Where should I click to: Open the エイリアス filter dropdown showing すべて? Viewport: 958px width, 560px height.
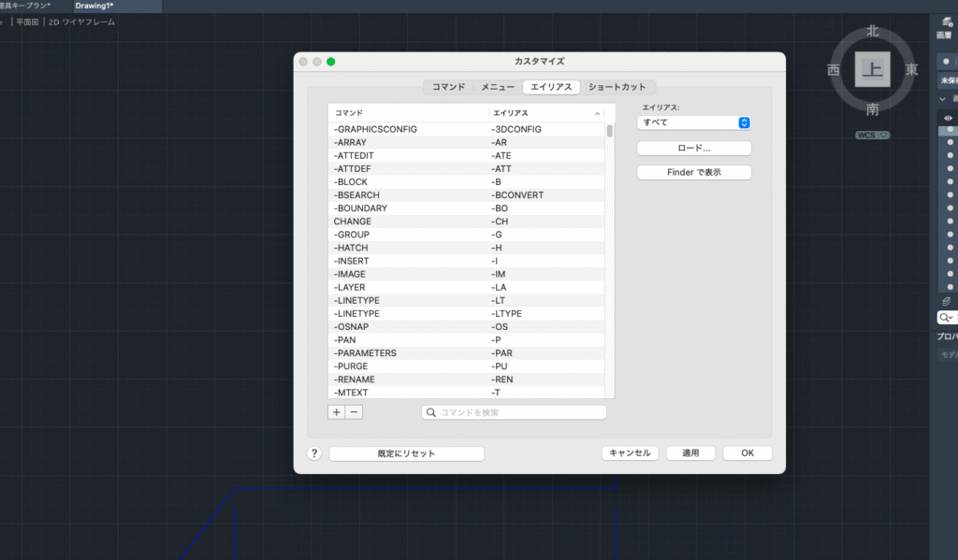(693, 122)
